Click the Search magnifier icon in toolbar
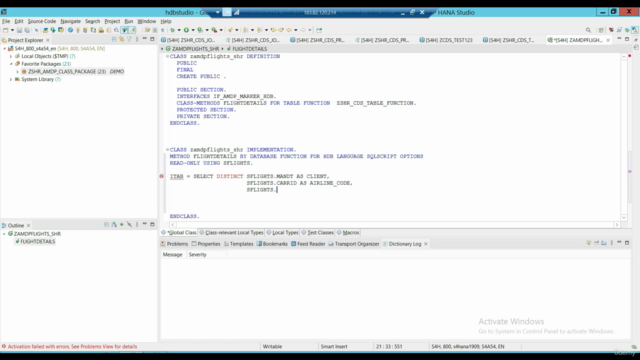Viewport: 640px width, 360px height. pos(588,30)
